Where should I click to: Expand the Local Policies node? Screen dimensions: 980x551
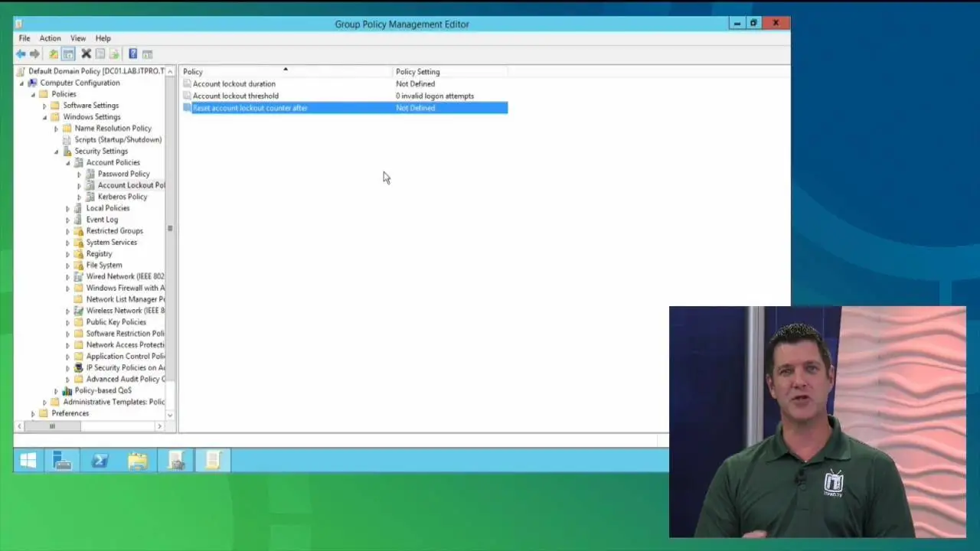tap(67, 208)
